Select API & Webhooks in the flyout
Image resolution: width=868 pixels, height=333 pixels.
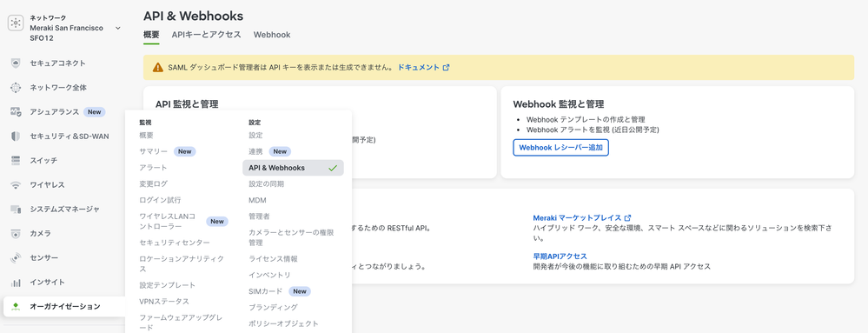[293, 168]
